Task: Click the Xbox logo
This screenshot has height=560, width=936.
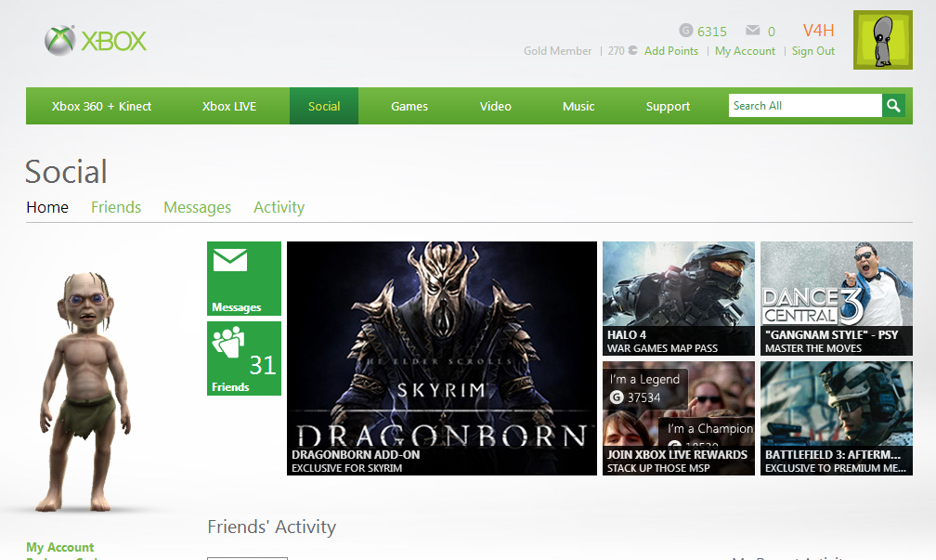Action: 96,41
